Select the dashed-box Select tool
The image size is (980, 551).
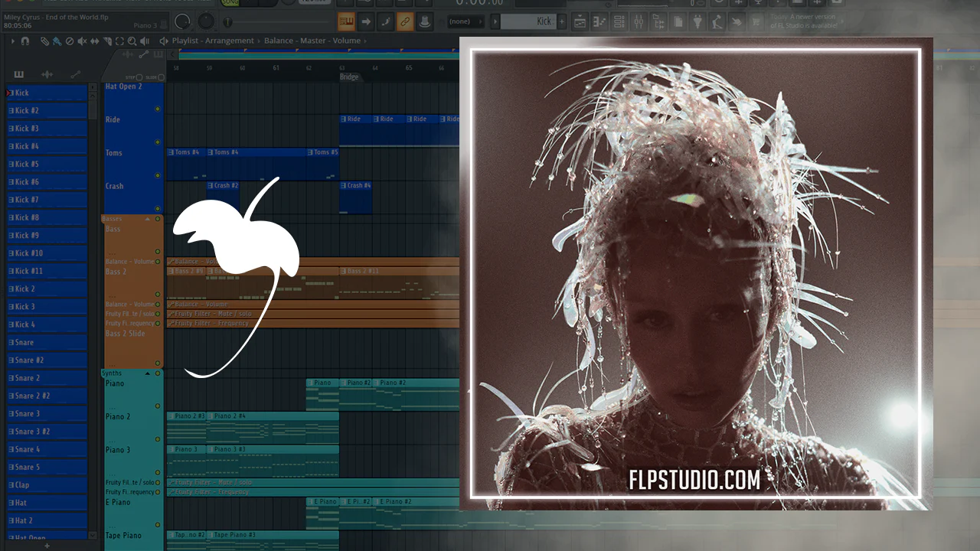point(120,41)
